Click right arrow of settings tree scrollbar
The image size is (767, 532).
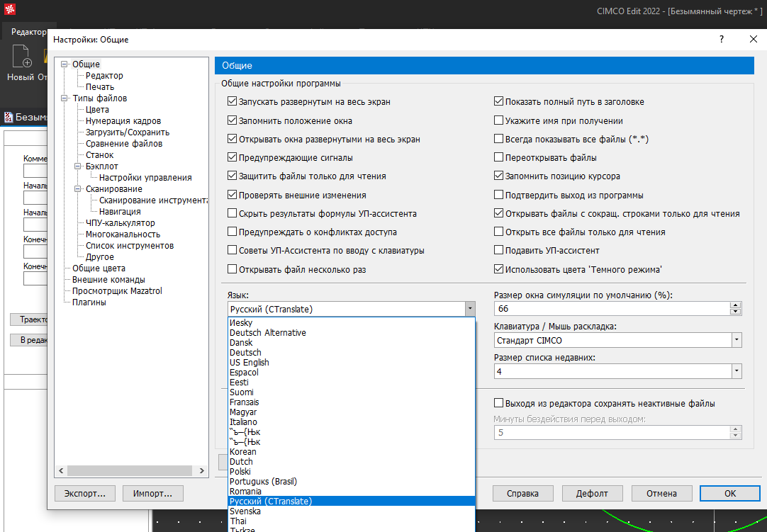pos(201,470)
